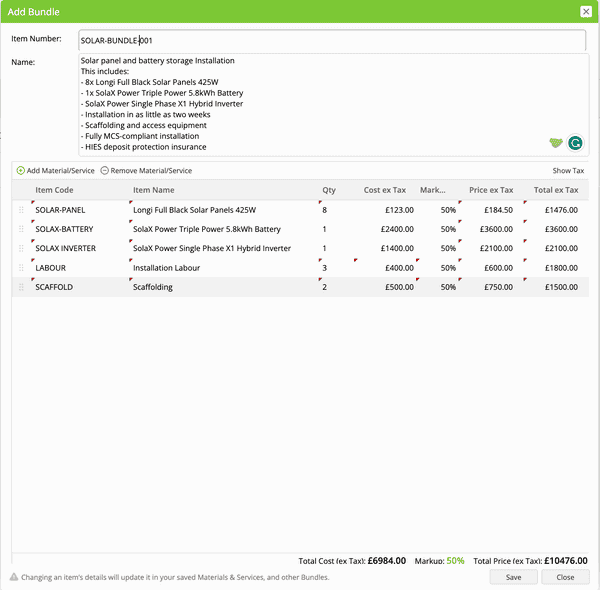The height and width of the screenshot is (590, 600).
Task: Click the Grammarly icon in the Name field
Action: click(x=575, y=143)
